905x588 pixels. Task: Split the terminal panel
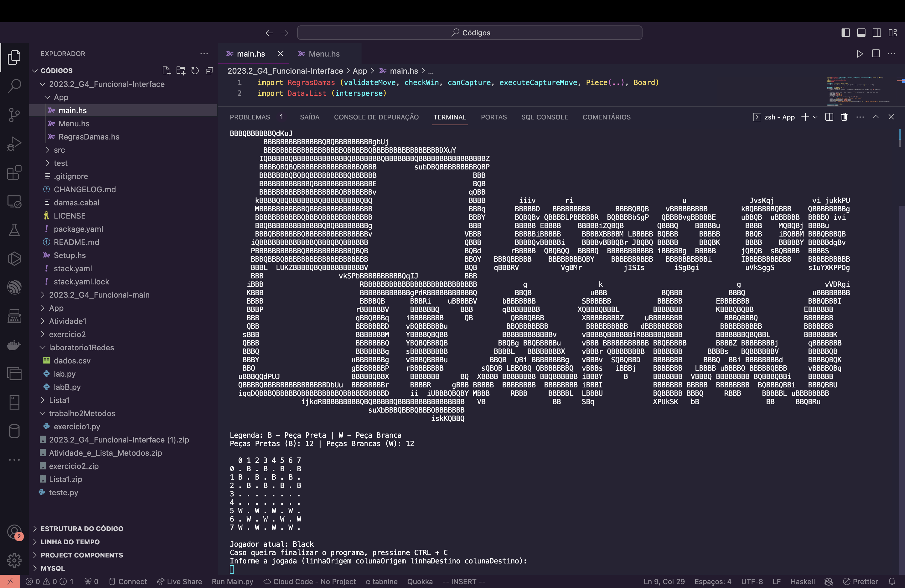829,117
